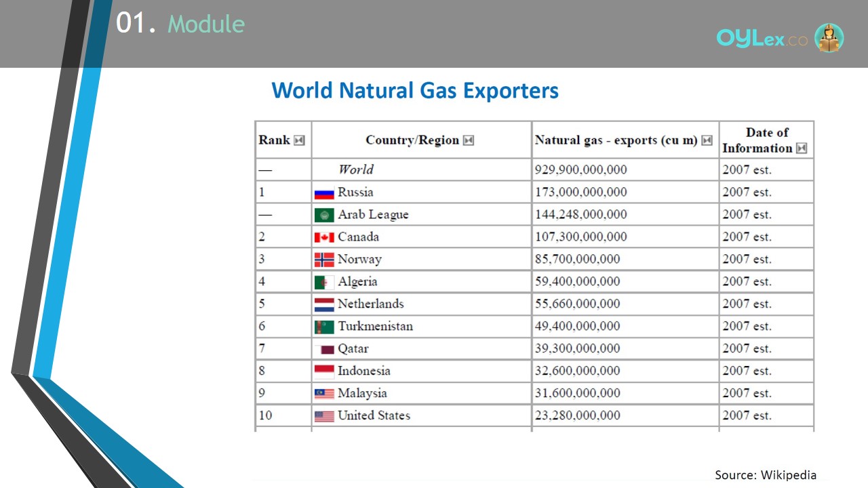
Task: Click the 2007 est. date in Qatar row
Action: (747, 348)
